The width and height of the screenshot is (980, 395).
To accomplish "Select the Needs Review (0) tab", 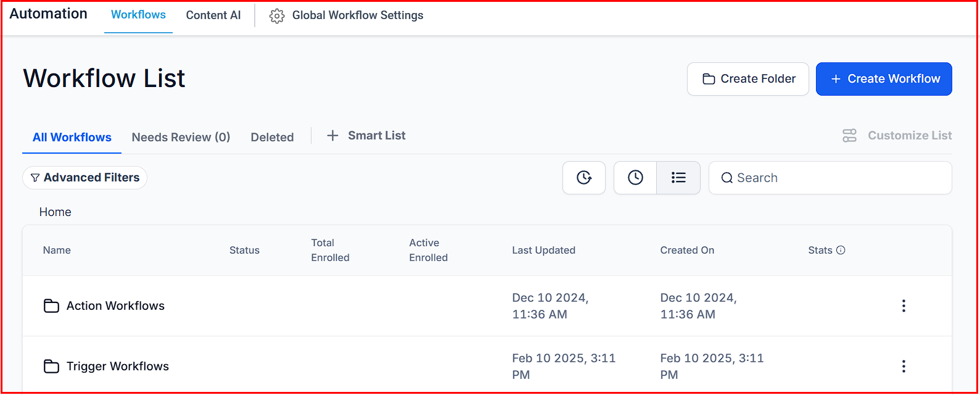I will coord(181,137).
